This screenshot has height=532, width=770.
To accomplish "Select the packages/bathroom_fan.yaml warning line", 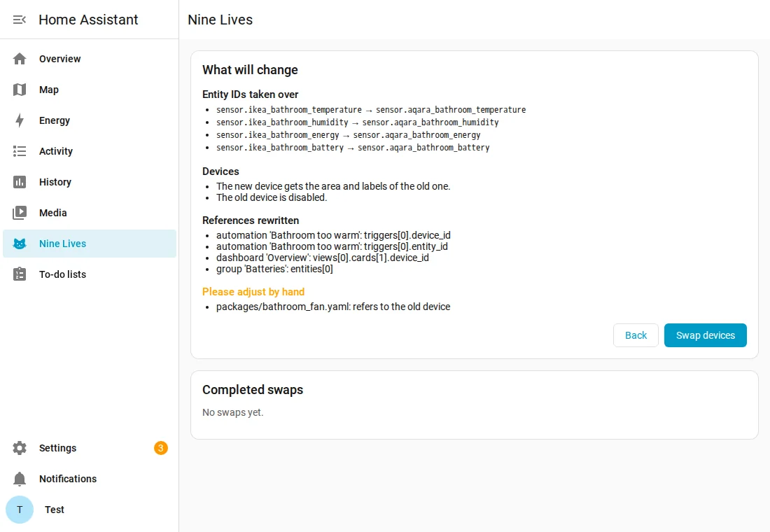I will click(333, 307).
